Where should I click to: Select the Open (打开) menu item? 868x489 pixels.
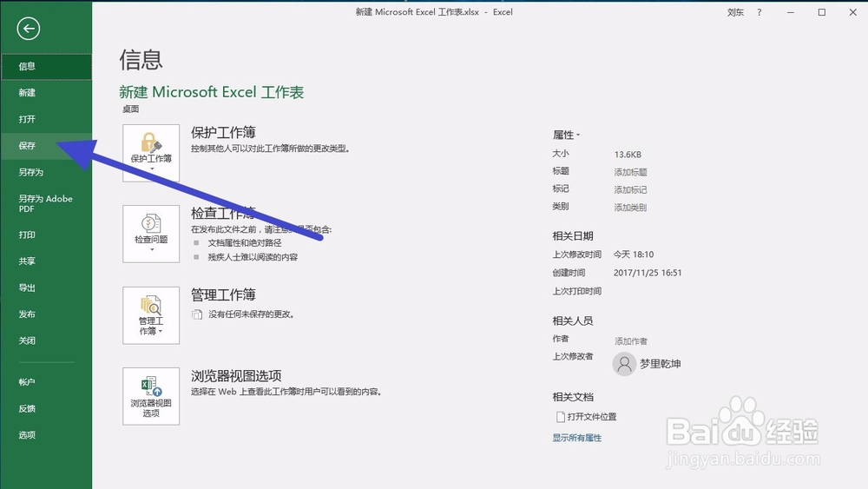(46, 119)
